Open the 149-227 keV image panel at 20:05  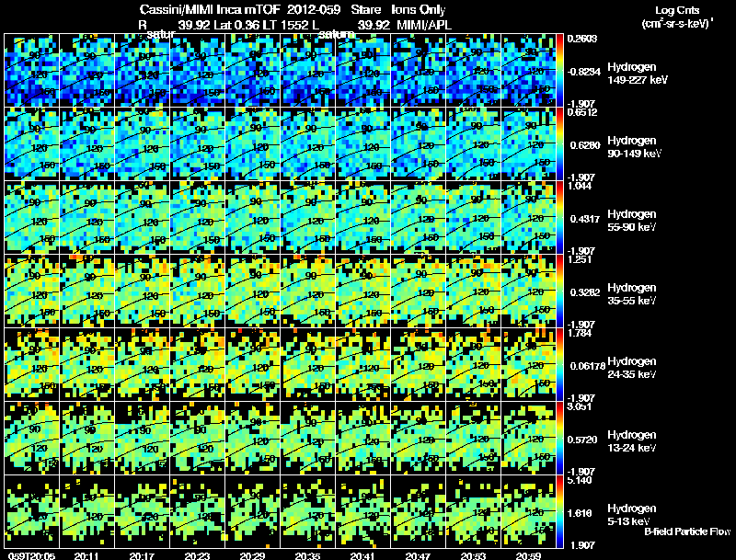tap(31, 70)
